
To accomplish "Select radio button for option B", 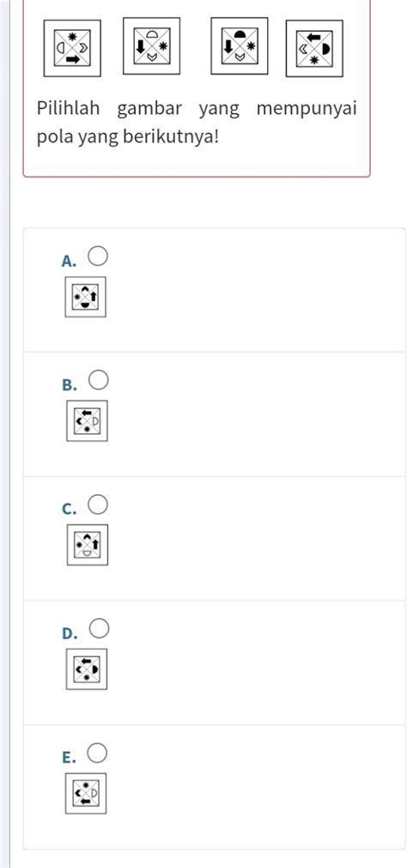I will pos(99,380).
